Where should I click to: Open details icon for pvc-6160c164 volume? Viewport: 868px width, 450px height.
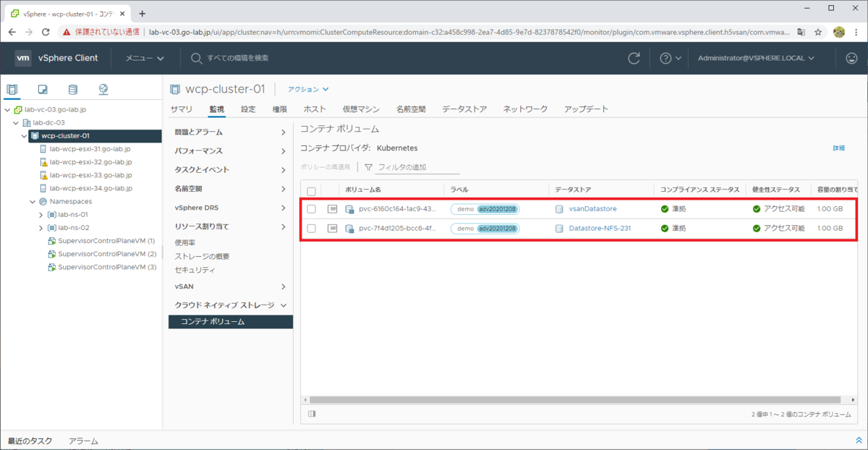[x=332, y=209]
